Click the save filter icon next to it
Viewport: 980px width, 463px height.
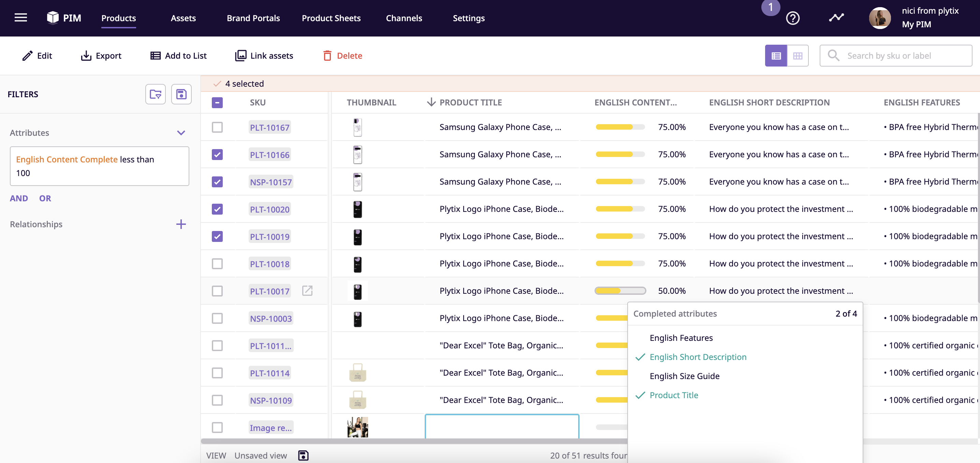pyautogui.click(x=181, y=94)
